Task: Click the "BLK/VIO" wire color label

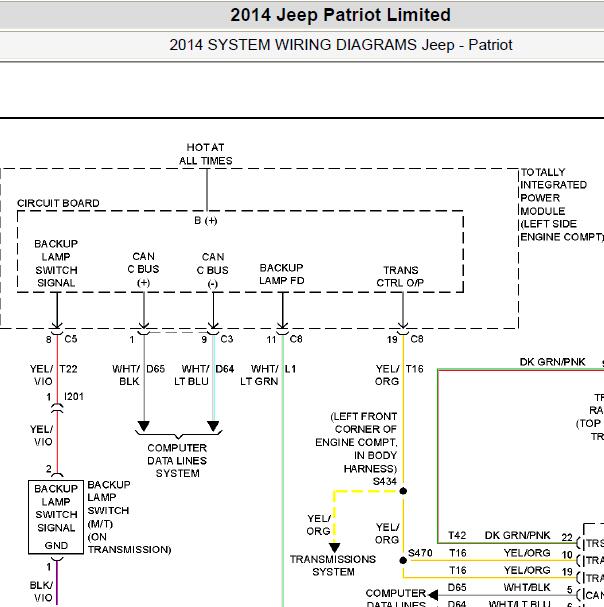Action: point(41,592)
